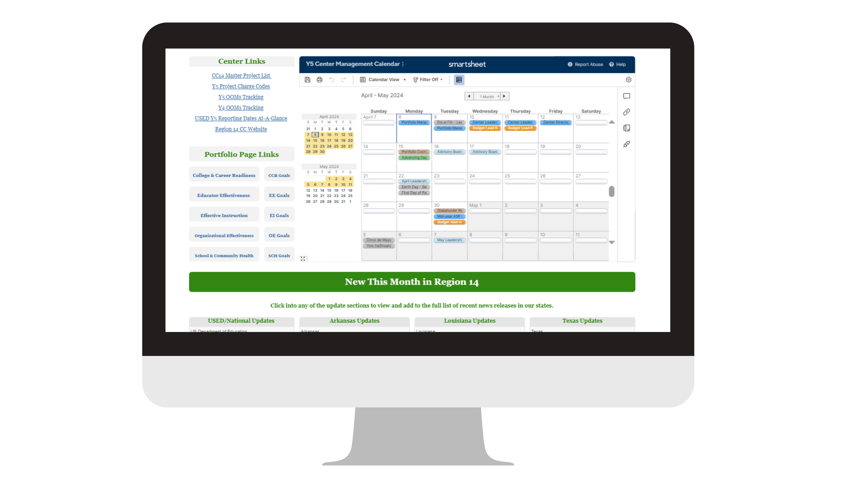The width and height of the screenshot is (868, 488).
Task: Click forward arrow to next month
Action: (504, 96)
